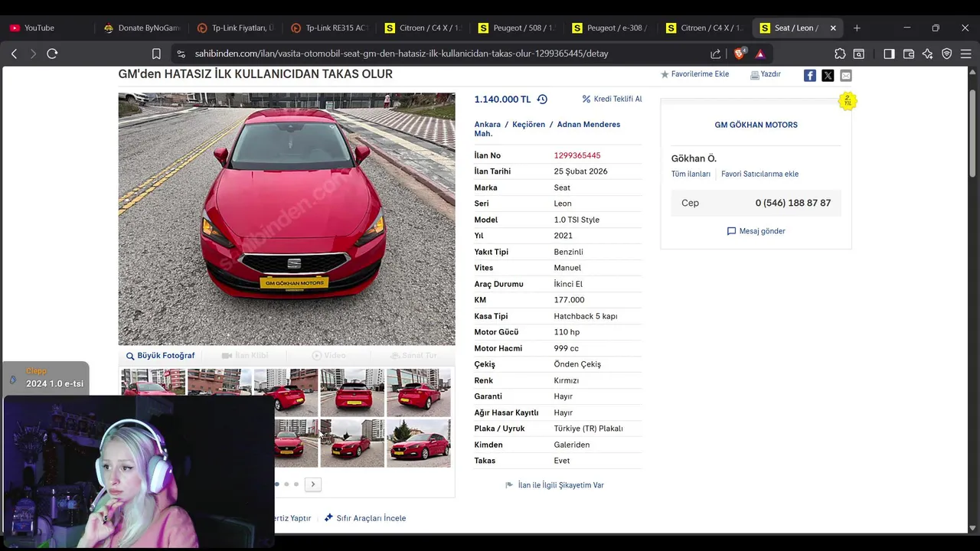
Task: Open site settings icon beside the URL
Action: click(181, 54)
